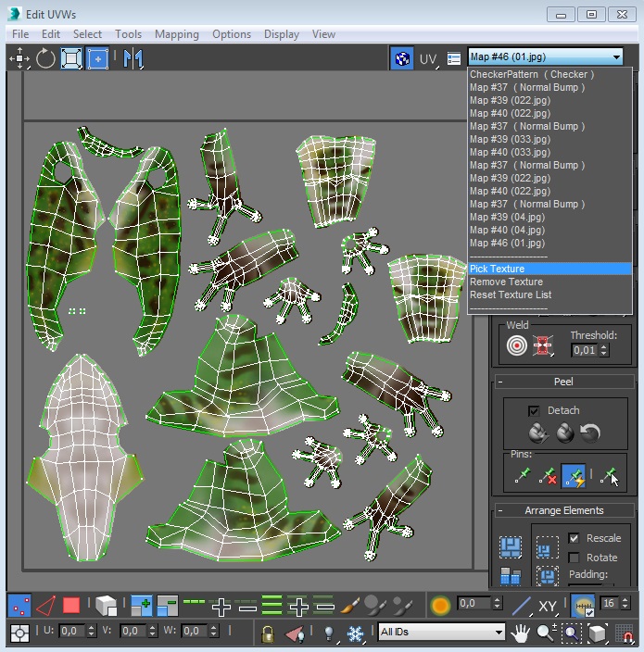
Task: Activate the Target Weld bullseye icon
Action: pyautogui.click(x=517, y=346)
